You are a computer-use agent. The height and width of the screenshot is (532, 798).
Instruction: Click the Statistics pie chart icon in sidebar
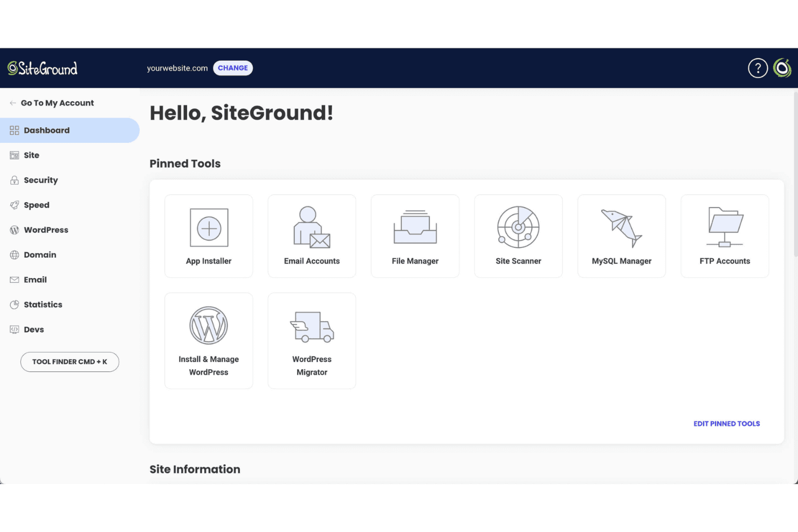click(x=15, y=305)
